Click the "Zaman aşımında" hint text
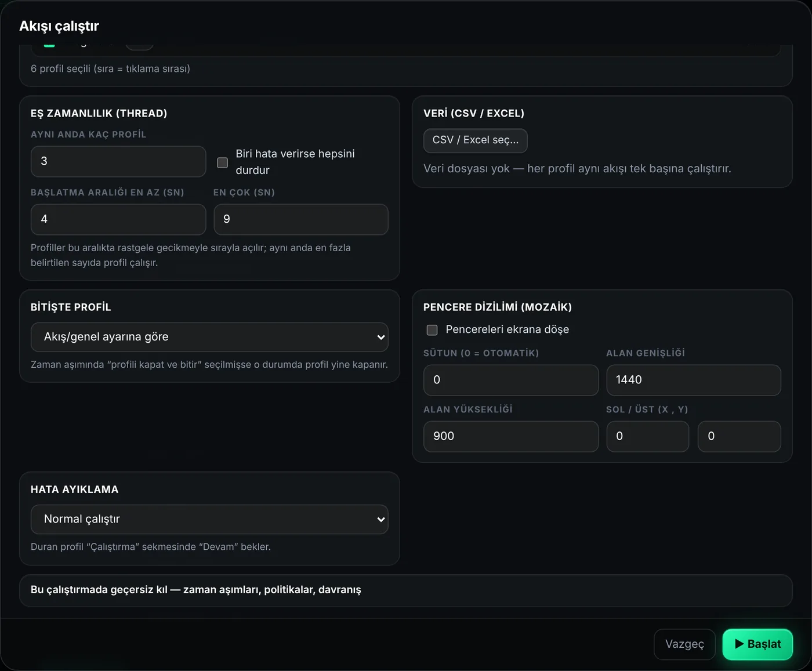812x671 pixels. pyautogui.click(x=209, y=365)
